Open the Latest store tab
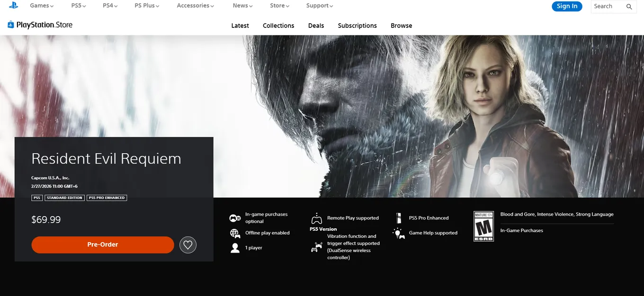 pos(240,26)
